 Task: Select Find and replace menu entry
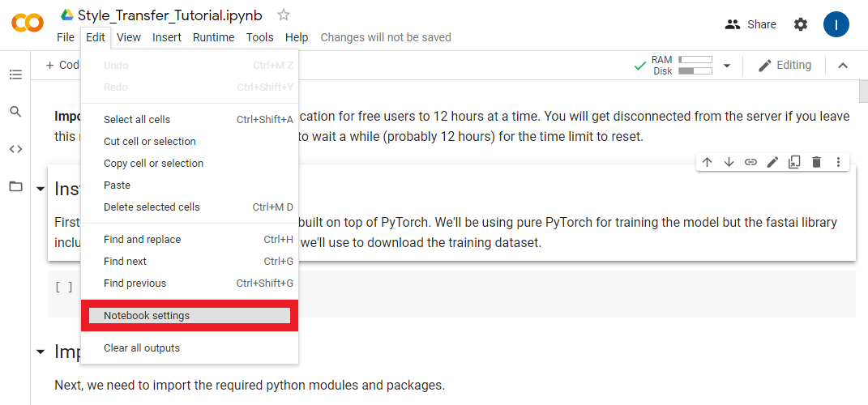(x=143, y=239)
